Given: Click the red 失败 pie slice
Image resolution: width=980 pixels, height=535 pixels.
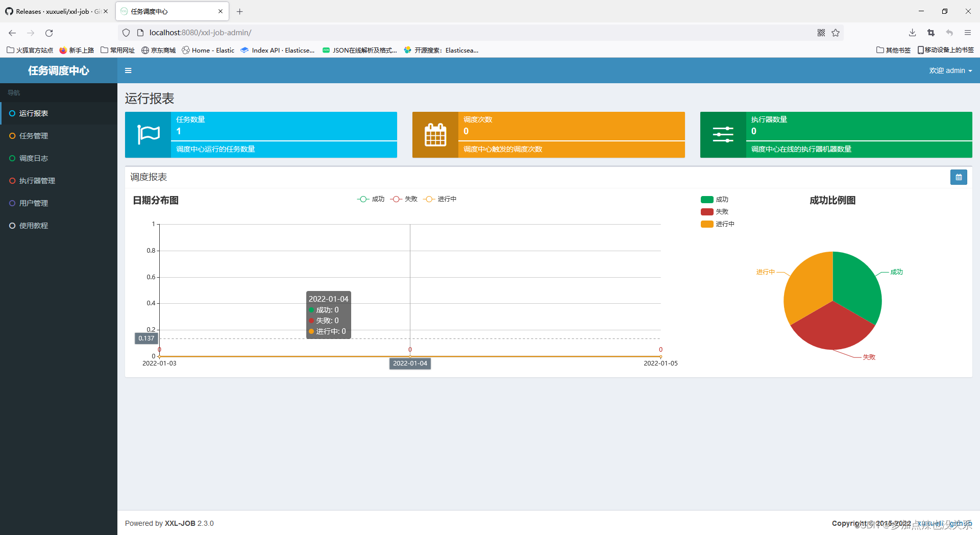Looking at the screenshot, I should coord(832,328).
